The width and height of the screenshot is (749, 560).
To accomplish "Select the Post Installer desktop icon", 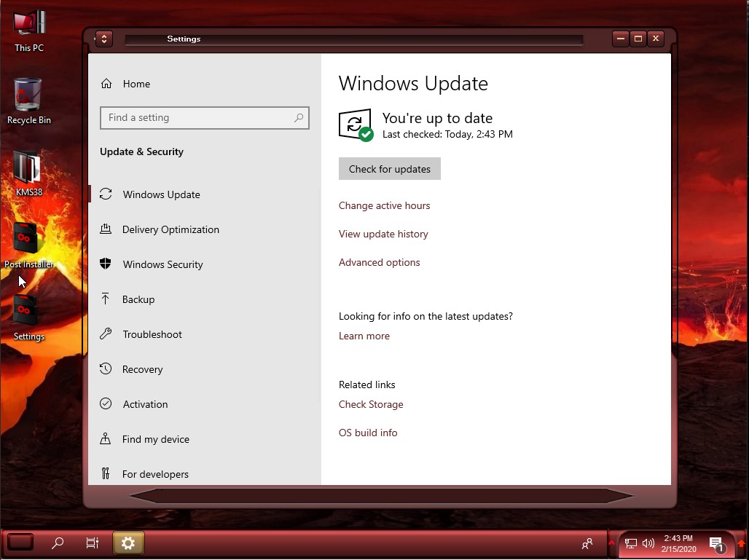I will click(x=26, y=240).
